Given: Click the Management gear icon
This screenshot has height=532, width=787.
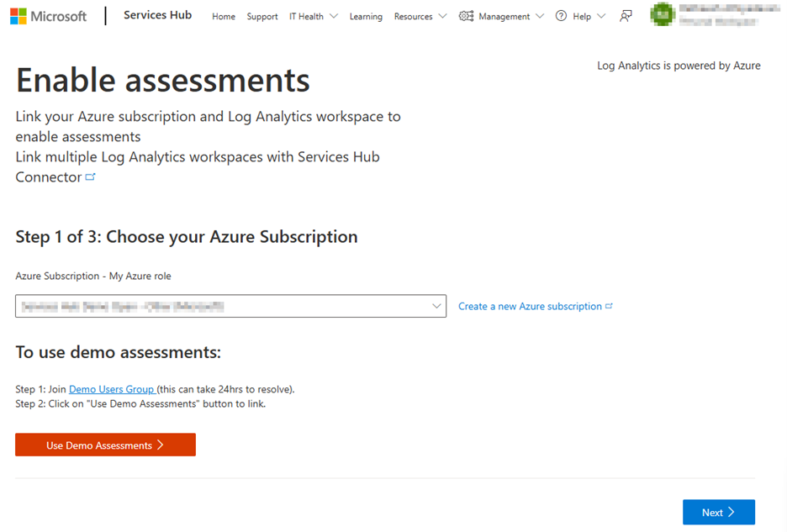Looking at the screenshot, I should point(467,16).
